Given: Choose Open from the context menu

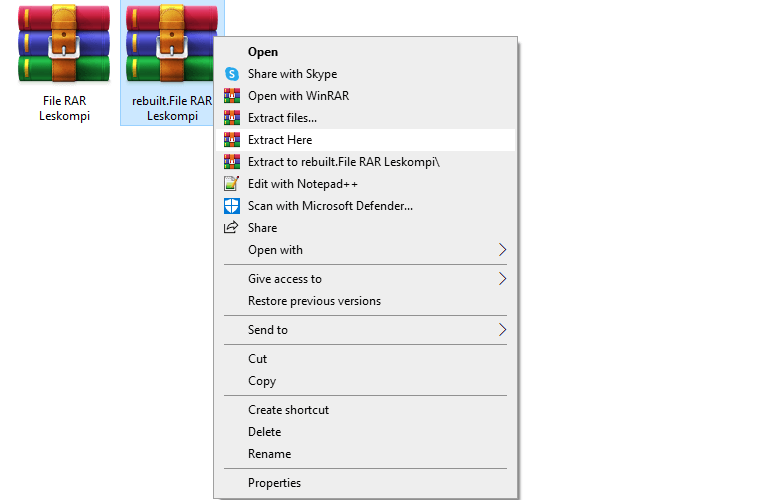Looking at the screenshot, I should tap(366, 52).
